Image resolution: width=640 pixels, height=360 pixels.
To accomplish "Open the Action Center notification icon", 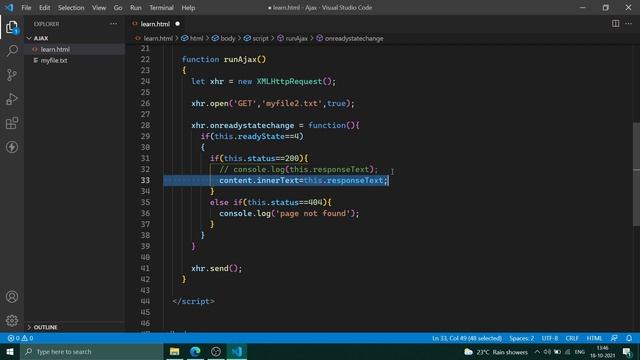I will 627,352.
